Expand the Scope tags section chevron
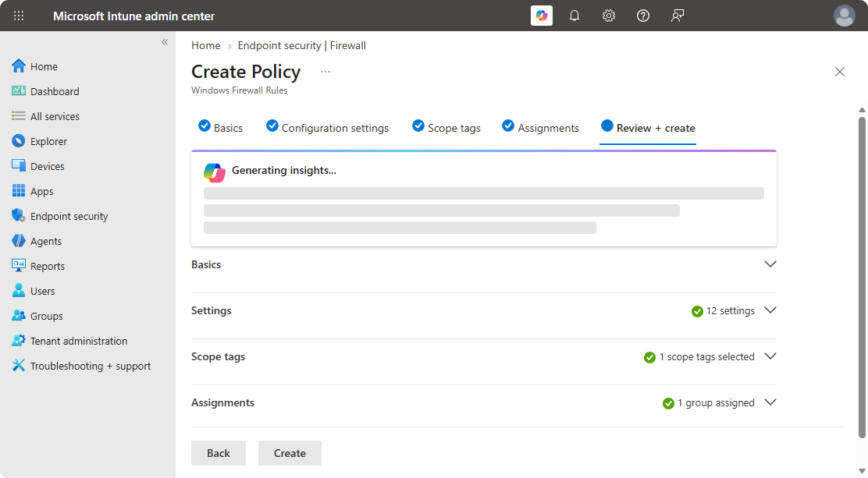 [x=770, y=356]
